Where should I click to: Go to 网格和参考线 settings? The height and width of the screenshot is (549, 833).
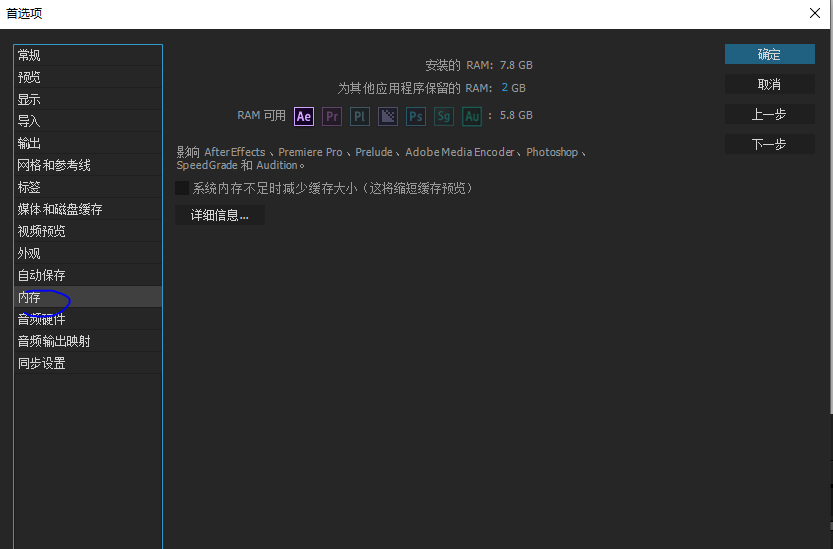point(88,165)
